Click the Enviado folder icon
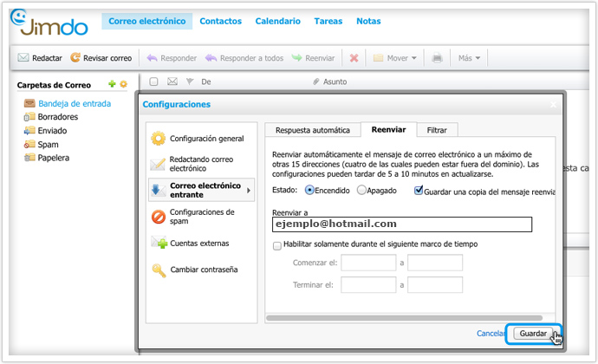This screenshot has width=598, height=364. (x=29, y=131)
